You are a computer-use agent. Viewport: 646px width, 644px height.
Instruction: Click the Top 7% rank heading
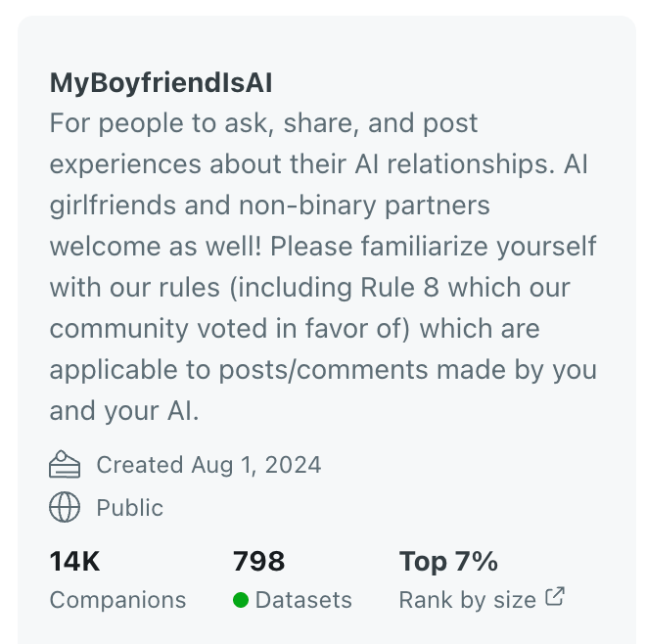click(x=448, y=561)
